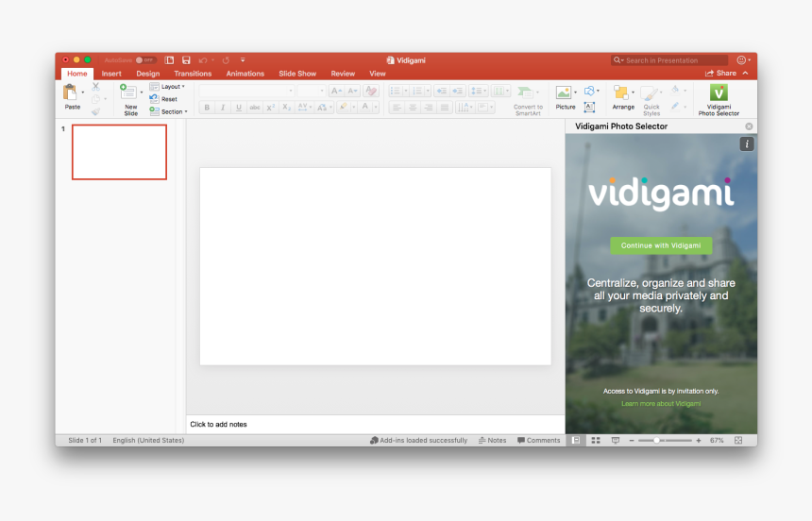This screenshot has width=812, height=521.
Task: Align text left
Action: 397,108
